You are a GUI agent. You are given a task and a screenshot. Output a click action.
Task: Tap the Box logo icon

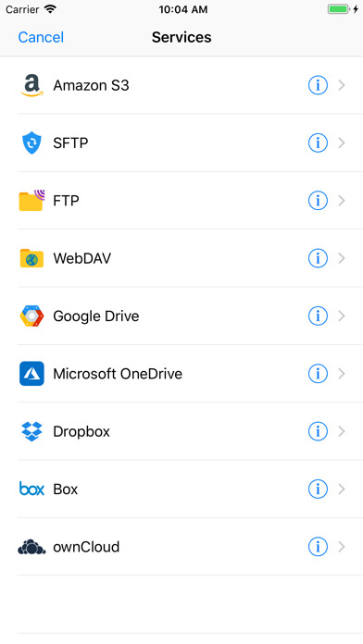(31, 489)
